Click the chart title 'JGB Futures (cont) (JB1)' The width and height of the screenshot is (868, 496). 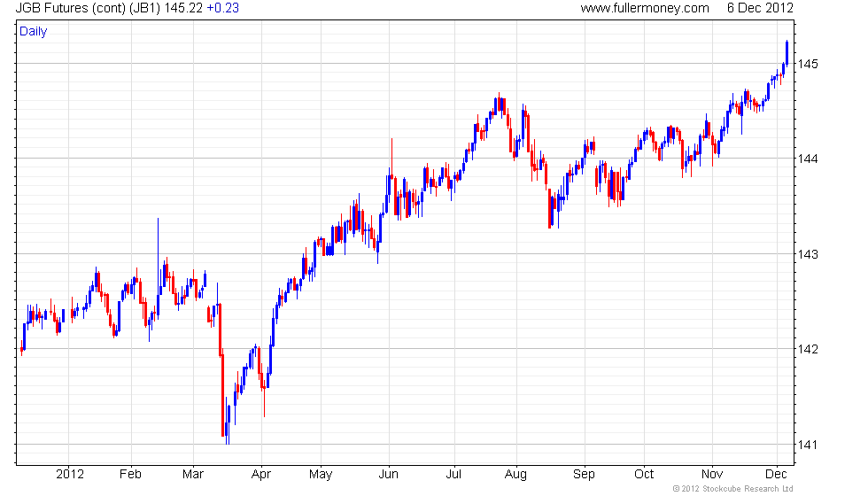tap(88, 8)
